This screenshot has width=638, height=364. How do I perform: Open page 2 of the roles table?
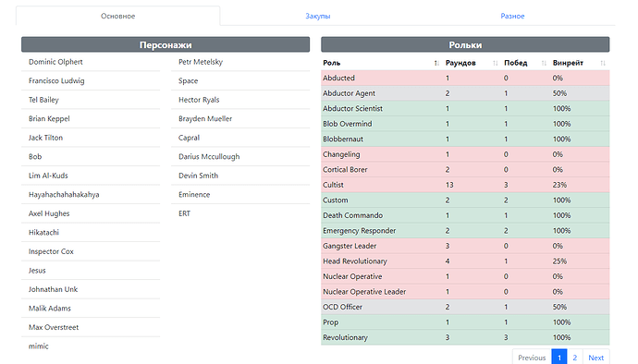pyautogui.click(x=574, y=358)
